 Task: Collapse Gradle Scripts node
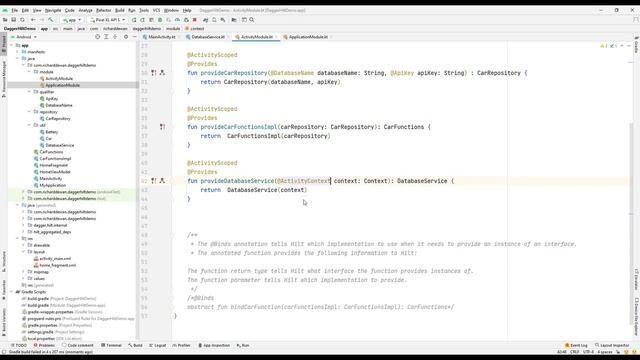tap(11, 292)
